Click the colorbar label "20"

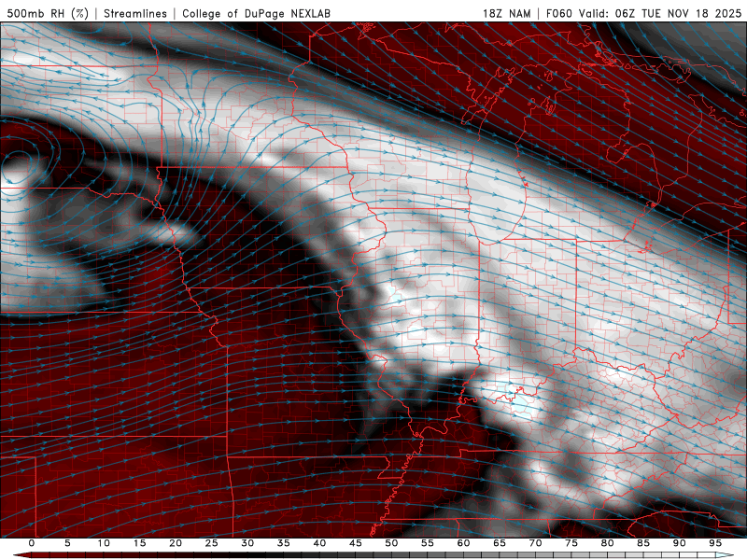[x=176, y=543]
